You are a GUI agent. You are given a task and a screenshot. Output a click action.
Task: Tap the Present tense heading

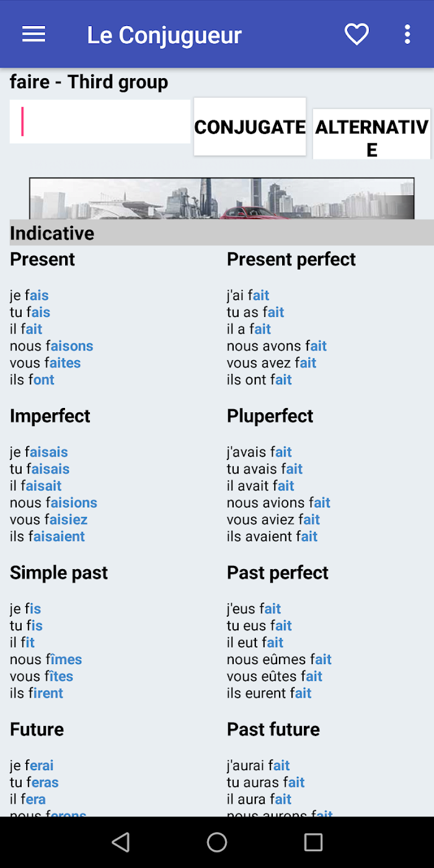(42, 259)
